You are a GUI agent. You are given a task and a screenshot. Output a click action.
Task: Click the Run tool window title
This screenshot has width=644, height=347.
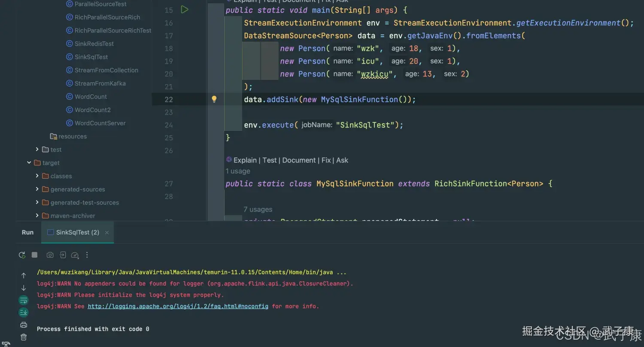(27, 232)
